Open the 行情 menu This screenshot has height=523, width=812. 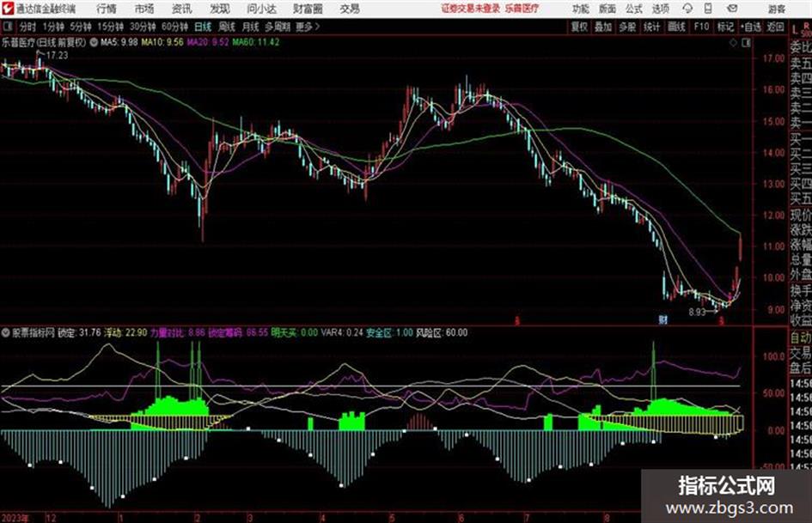tap(107, 9)
